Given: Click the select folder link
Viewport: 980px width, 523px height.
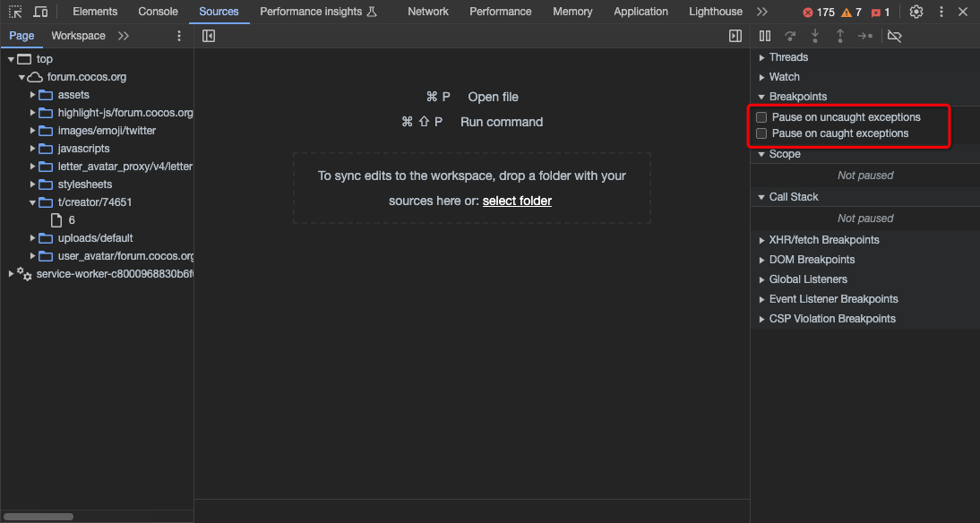Looking at the screenshot, I should click(517, 201).
